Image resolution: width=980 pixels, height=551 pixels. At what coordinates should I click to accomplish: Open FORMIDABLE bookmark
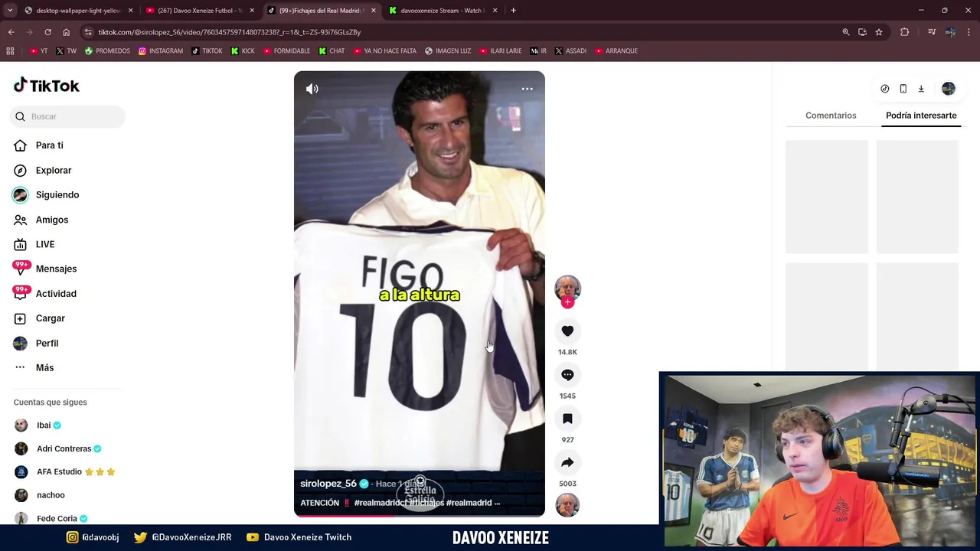[x=286, y=51]
